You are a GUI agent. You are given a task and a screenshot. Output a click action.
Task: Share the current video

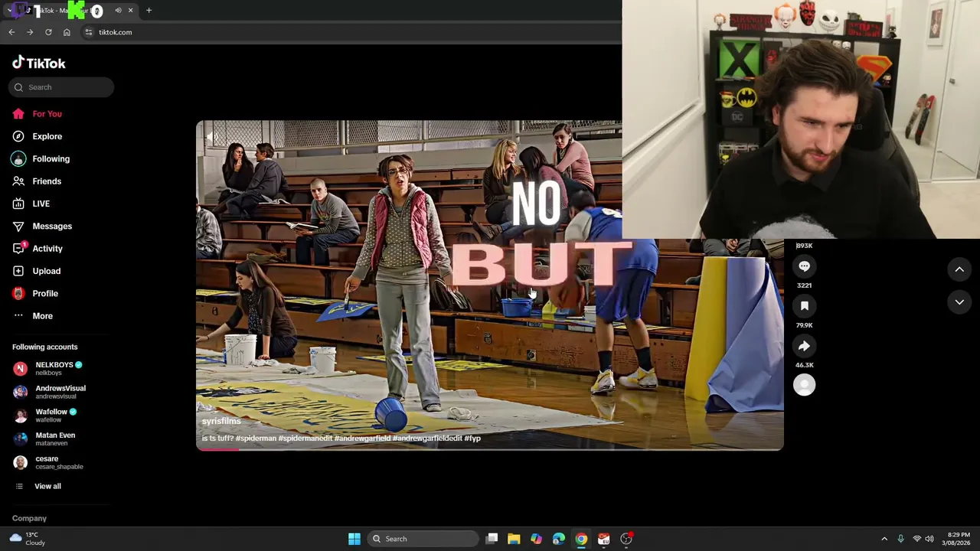pyautogui.click(x=804, y=346)
